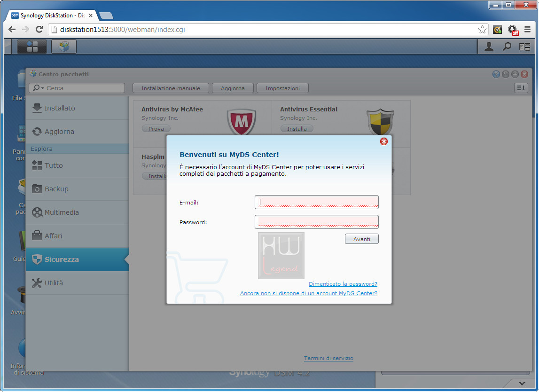Click the Multimedia film reel icon
539x392 pixels.
pos(37,212)
